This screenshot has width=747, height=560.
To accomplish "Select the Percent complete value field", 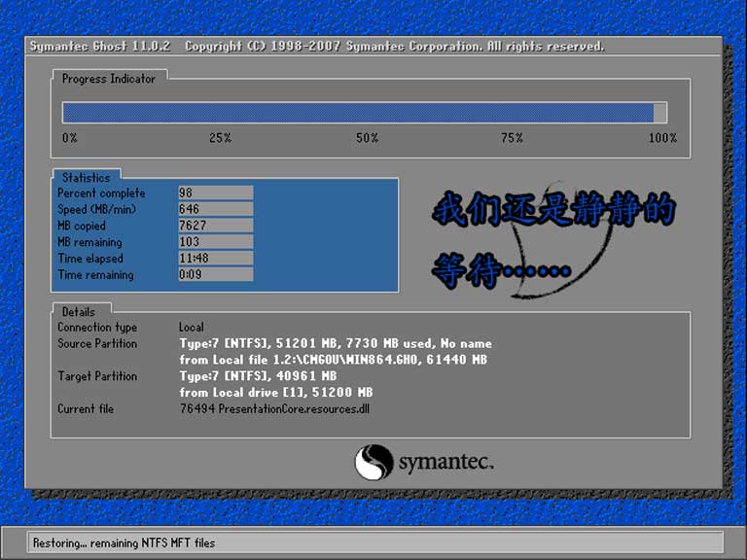I will (215, 193).
